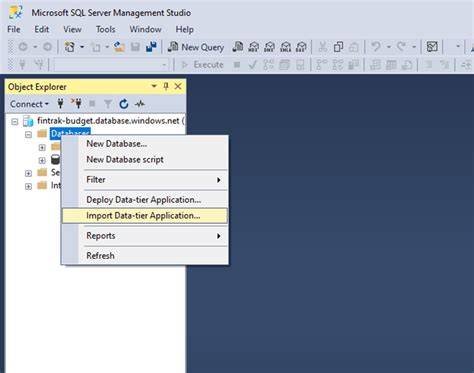Open the New Project dropdown arrow
This screenshot has height=373, width=474.
click(82, 47)
